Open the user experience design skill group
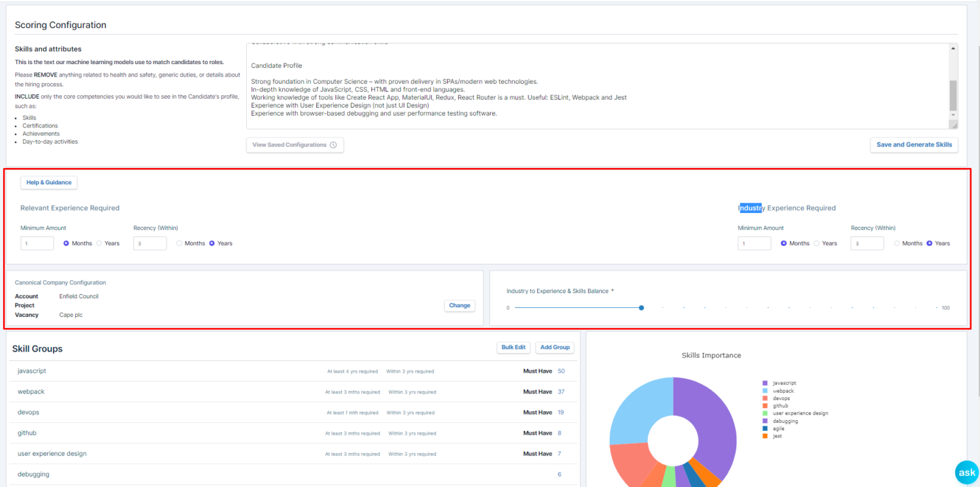980x487 pixels. pos(52,453)
